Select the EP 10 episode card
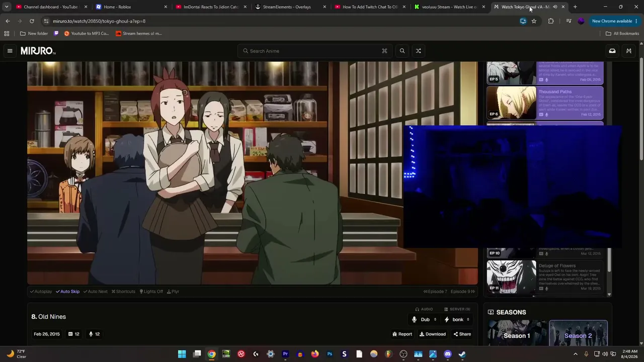Image resolution: width=644 pixels, height=362 pixels. 545,253
